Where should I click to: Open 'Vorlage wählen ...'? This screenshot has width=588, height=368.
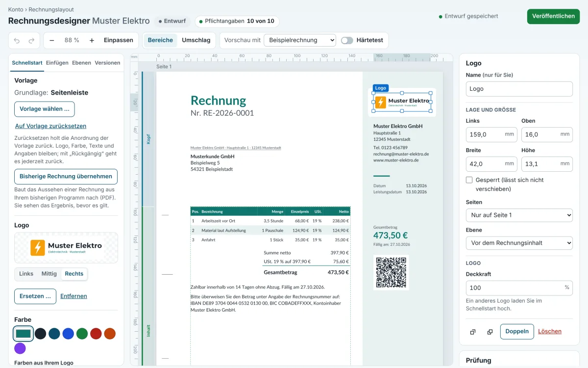coord(45,109)
